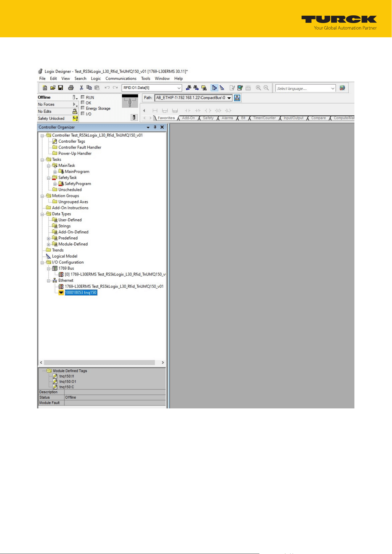Open the Edit menu
Screen dimensions: 392x554
tap(53, 78)
